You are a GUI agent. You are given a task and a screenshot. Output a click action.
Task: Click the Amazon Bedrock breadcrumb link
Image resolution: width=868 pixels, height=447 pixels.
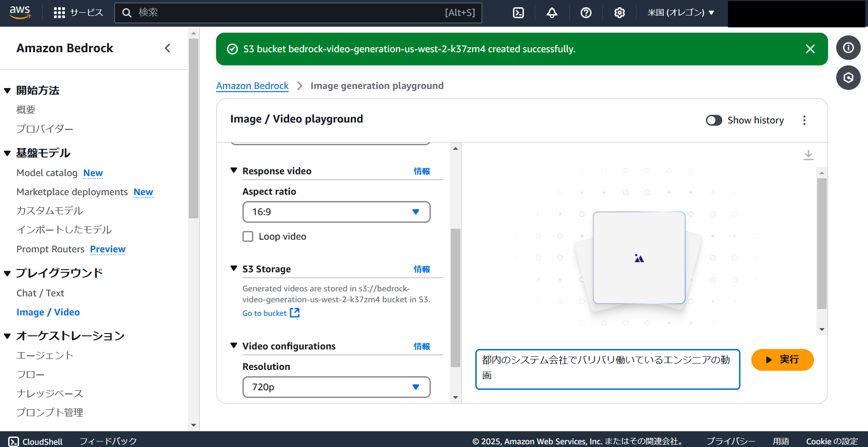point(252,86)
